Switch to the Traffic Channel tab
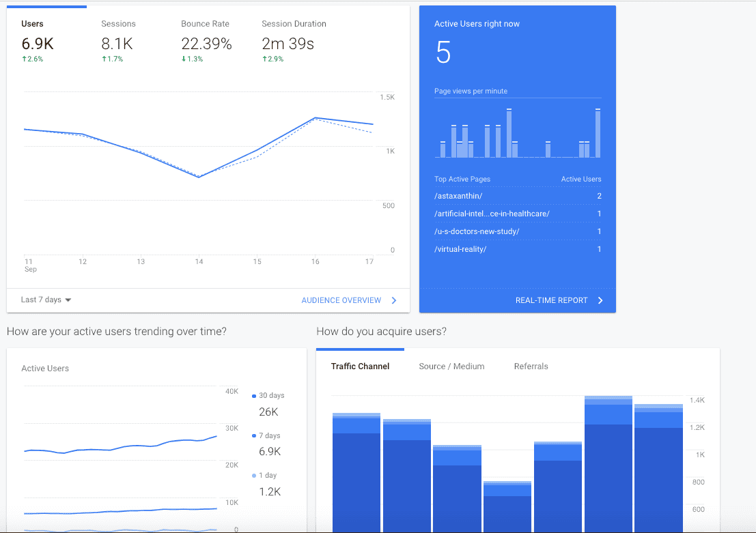Screen dimensions: 756x533 coord(360,366)
